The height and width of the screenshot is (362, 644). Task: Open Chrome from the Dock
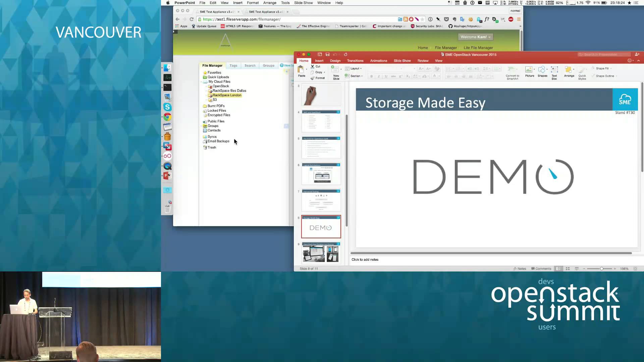(x=167, y=117)
